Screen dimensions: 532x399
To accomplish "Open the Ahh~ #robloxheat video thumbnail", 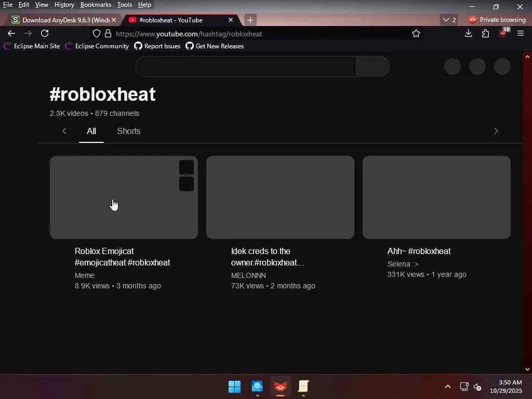I will 436,197.
